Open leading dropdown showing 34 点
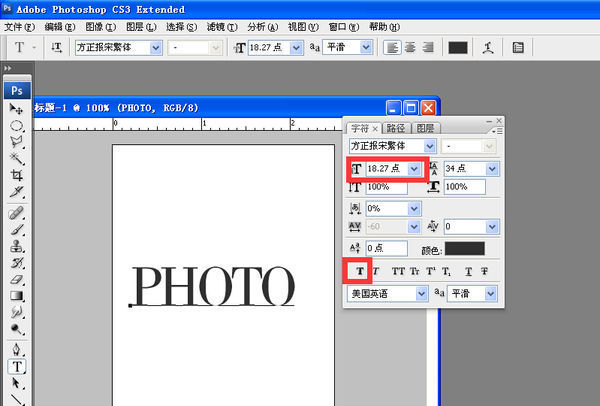The image size is (600, 406). point(492,169)
